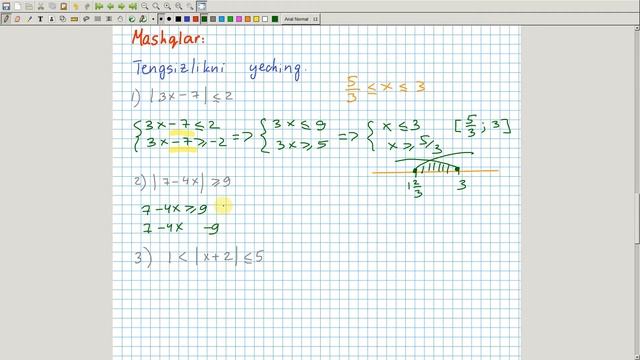Click the Paste clipboard icon
This screenshot has height=360, width=640.
64,7
